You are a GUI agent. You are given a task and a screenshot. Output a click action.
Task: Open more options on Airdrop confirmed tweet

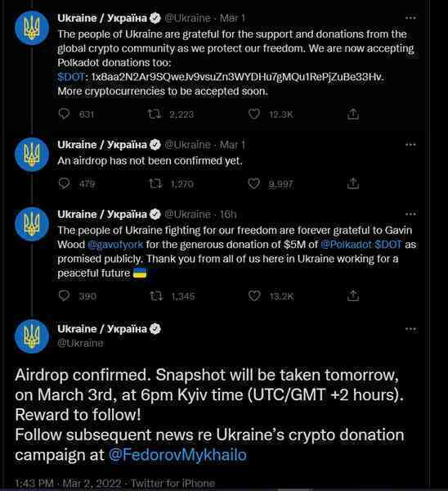click(410, 329)
